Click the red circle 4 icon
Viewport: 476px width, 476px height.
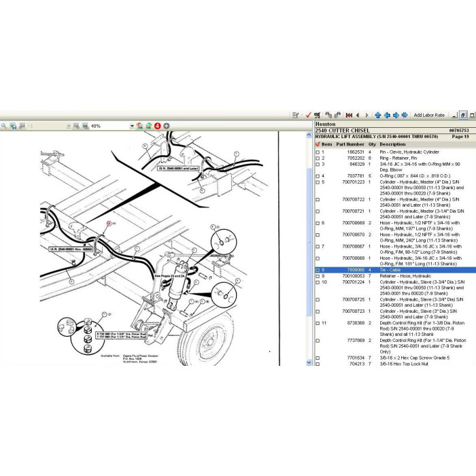pos(157,126)
